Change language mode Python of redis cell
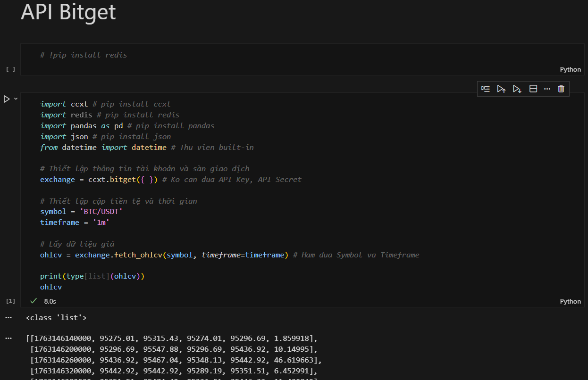The image size is (588, 380). (x=570, y=69)
